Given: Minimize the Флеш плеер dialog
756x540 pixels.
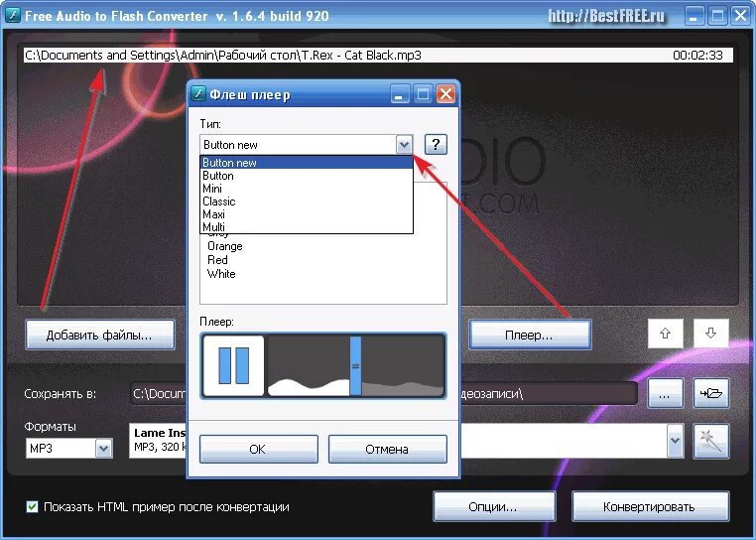Looking at the screenshot, I should coord(399,94).
